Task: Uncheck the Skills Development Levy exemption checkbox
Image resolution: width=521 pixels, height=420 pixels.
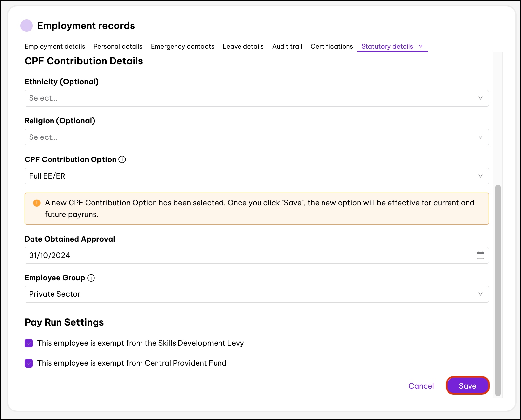Action: point(29,343)
